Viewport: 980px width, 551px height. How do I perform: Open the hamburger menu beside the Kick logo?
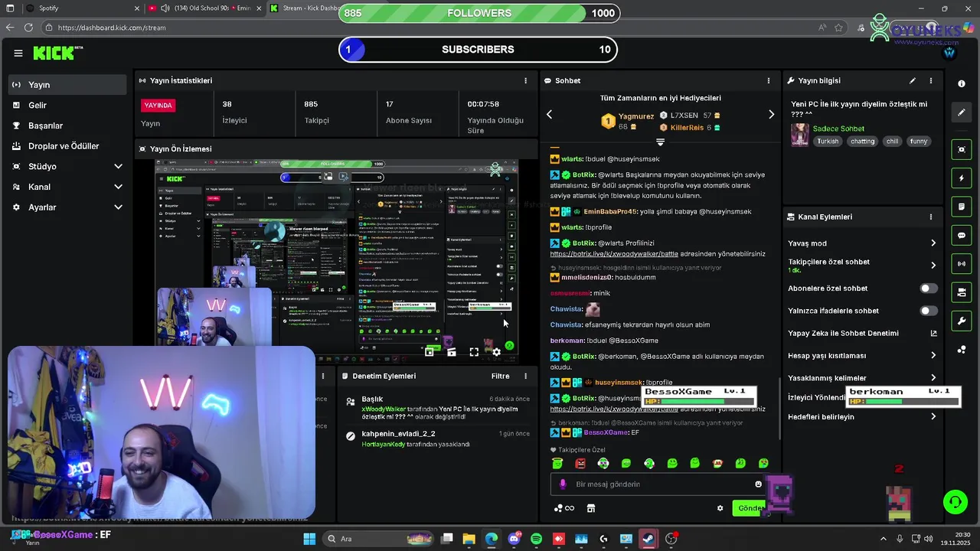coord(18,53)
